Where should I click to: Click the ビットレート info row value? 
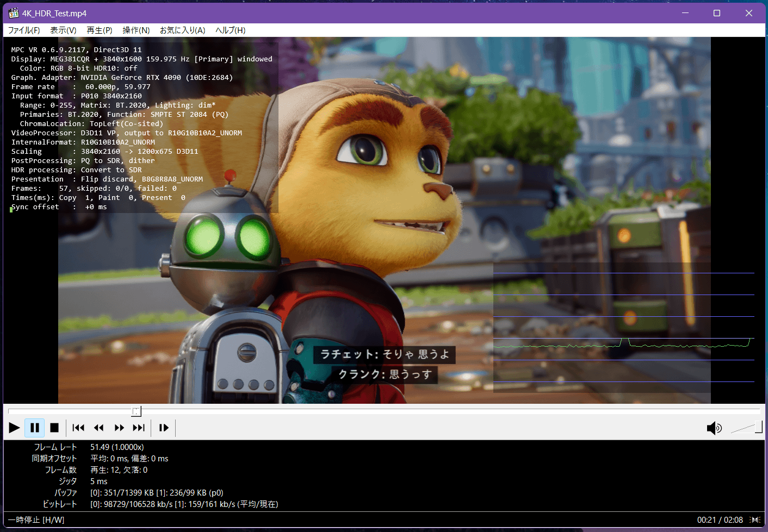coord(184,504)
